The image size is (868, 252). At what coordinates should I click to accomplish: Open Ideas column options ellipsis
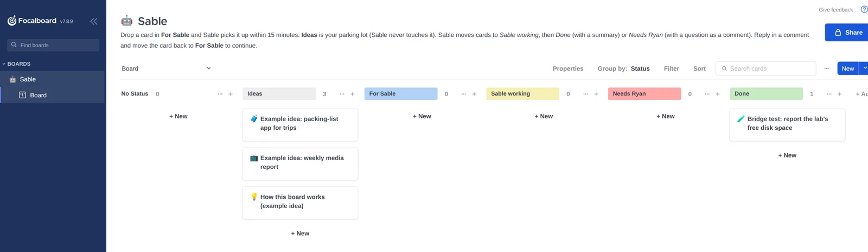342,94
